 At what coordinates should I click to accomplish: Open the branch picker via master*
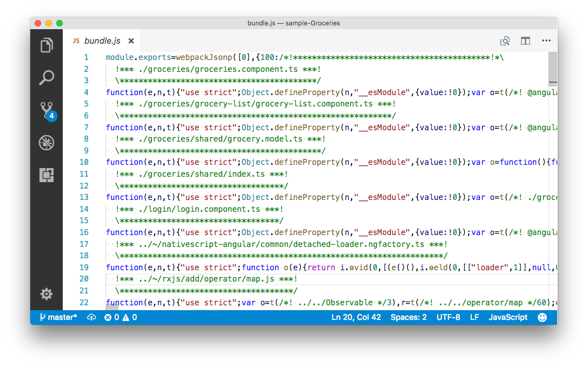[57, 317]
